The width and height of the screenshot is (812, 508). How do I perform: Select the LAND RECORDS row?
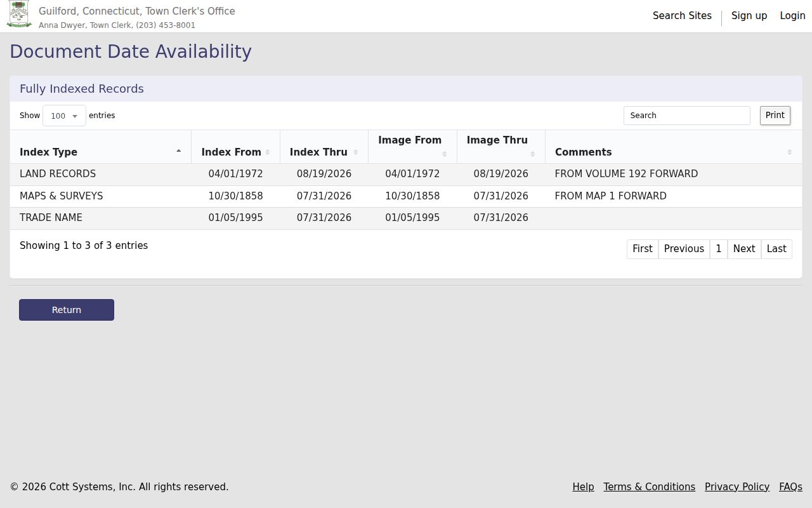pyautogui.click(x=406, y=174)
